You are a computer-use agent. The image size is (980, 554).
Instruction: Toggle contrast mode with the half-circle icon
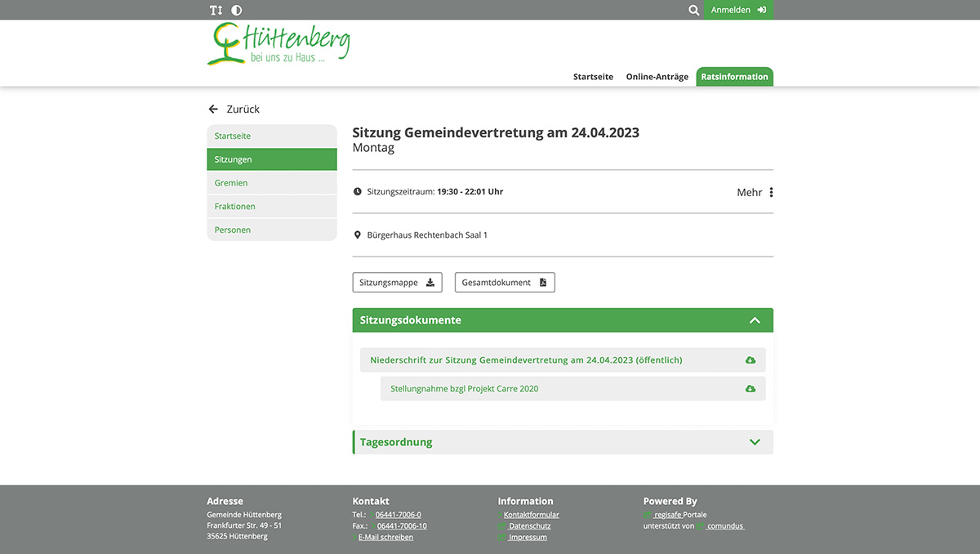click(236, 9)
